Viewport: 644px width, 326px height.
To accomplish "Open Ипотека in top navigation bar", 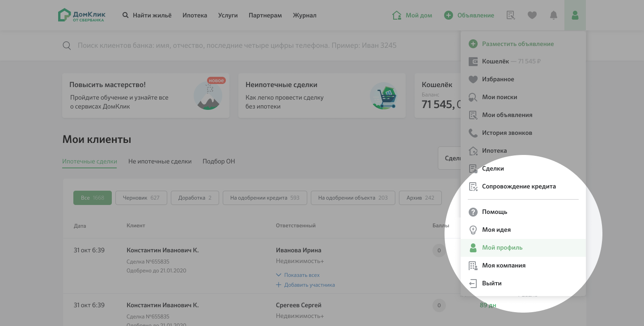I will pyautogui.click(x=195, y=15).
